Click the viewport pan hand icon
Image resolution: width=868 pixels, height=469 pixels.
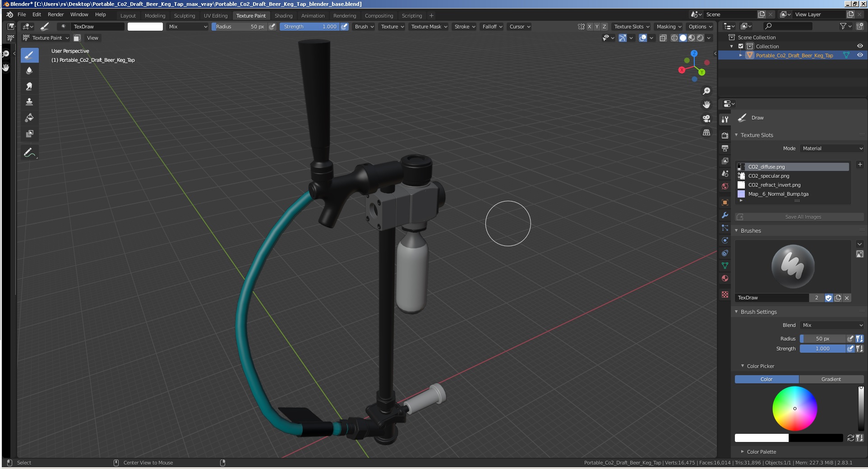click(706, 105)
